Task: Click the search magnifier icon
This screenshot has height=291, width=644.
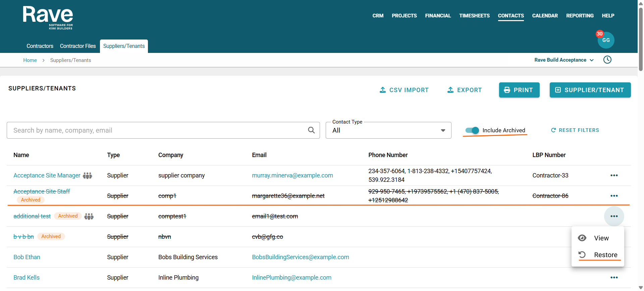Action: click(311, 130)
